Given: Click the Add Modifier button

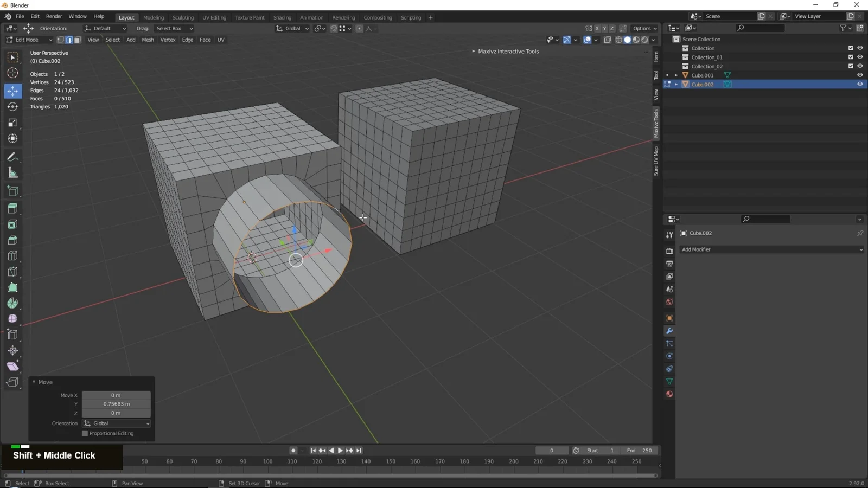Looking at the screenshot, I should pyautogui.click(x=770, y=249).
